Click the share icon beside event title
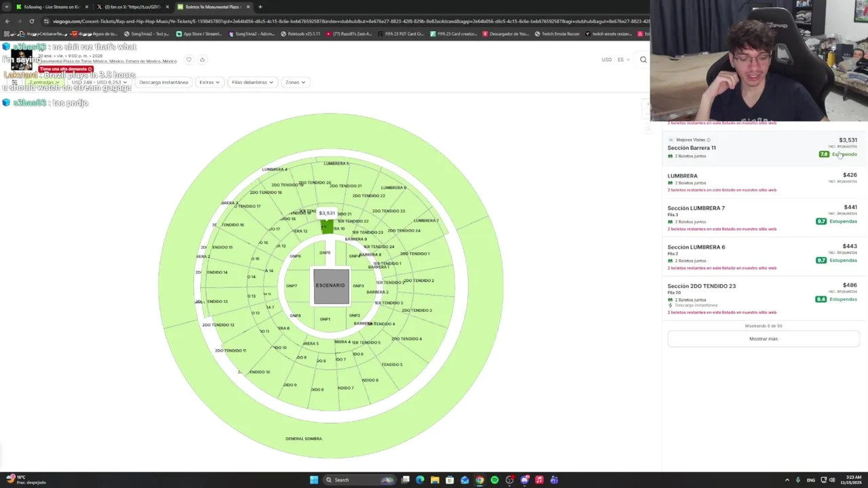The image size is (868, 488). coord(202,60)
